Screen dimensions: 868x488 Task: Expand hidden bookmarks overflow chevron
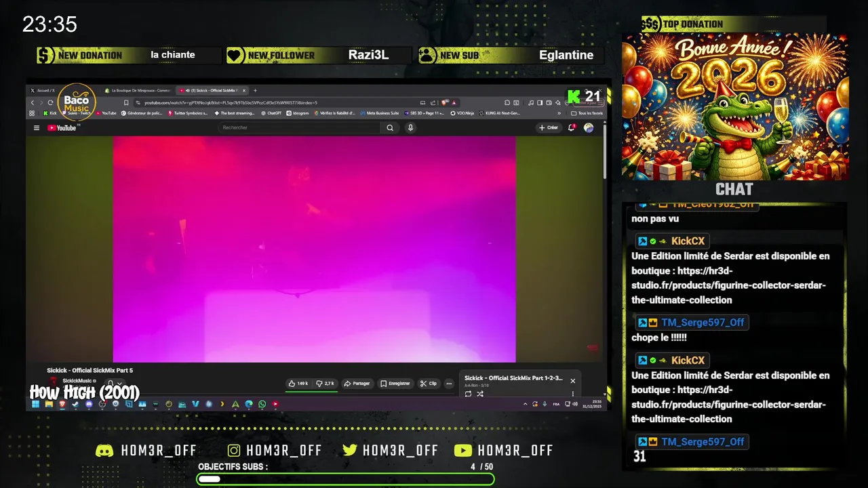click(x=559, y=113)
